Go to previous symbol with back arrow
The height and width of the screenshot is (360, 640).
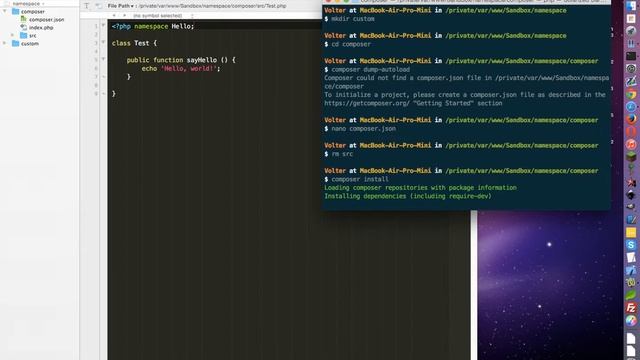114,16
